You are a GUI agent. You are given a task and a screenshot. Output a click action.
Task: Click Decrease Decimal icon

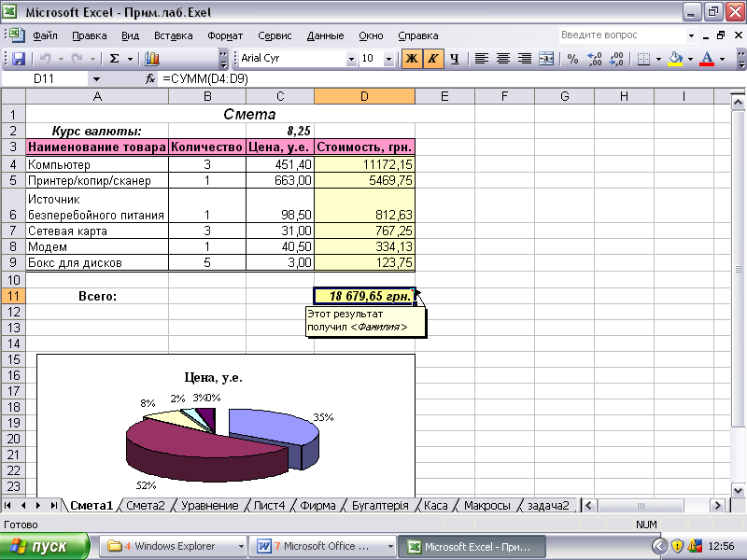(x=616, y=59)
